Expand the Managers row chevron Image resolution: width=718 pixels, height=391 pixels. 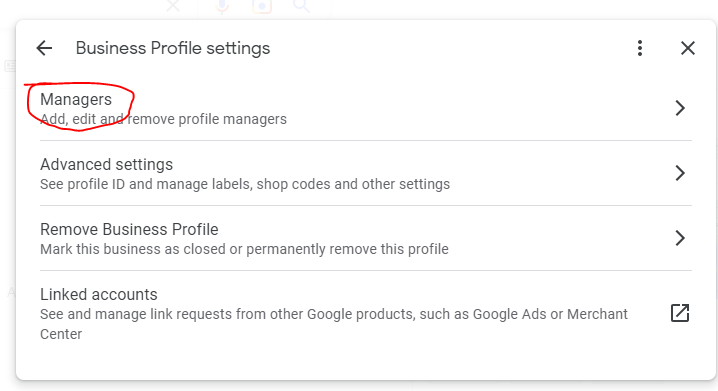click(680, 108)
